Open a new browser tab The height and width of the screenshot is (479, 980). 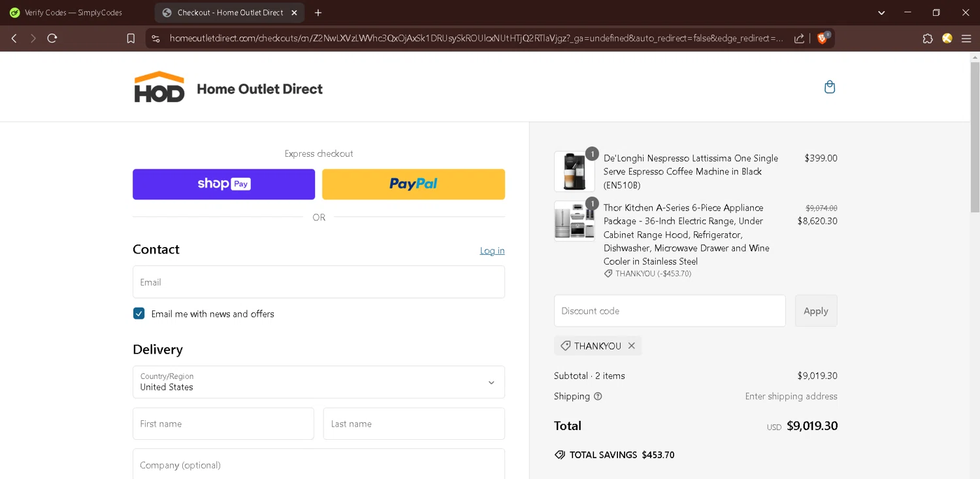(x=318, y=12)
